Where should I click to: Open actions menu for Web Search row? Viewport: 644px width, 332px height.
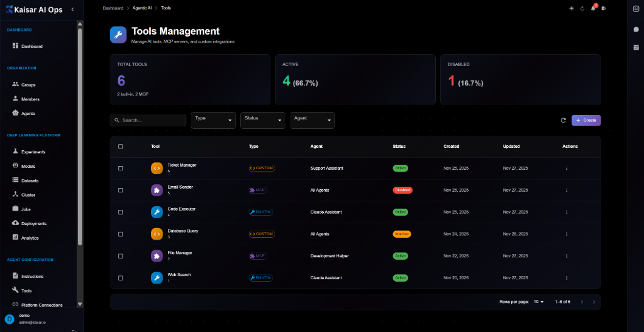pos(567,278)
